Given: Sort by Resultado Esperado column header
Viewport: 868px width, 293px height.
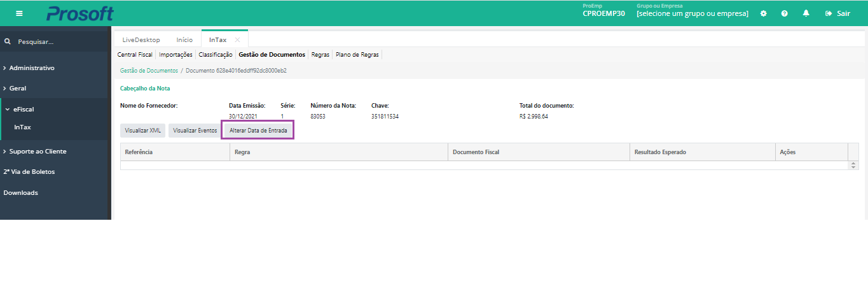Looking at the screenshot, I should [702, 152].
